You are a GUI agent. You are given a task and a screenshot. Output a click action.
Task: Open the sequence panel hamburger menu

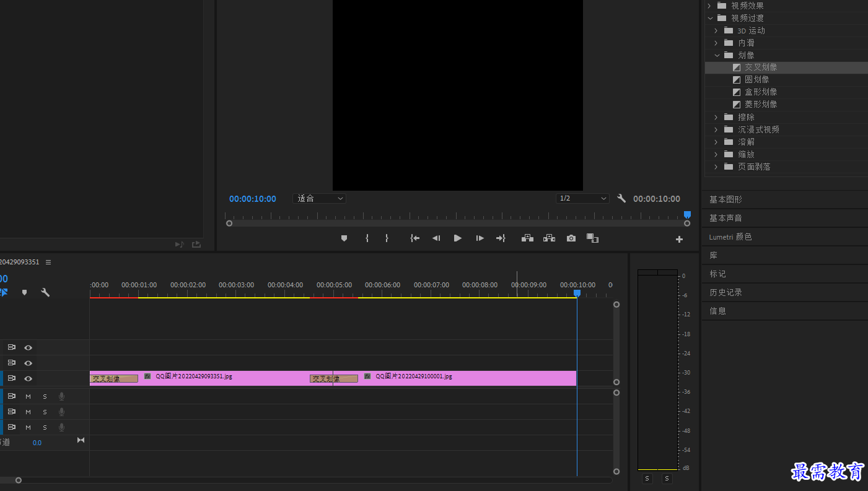[x=48, y=262]
